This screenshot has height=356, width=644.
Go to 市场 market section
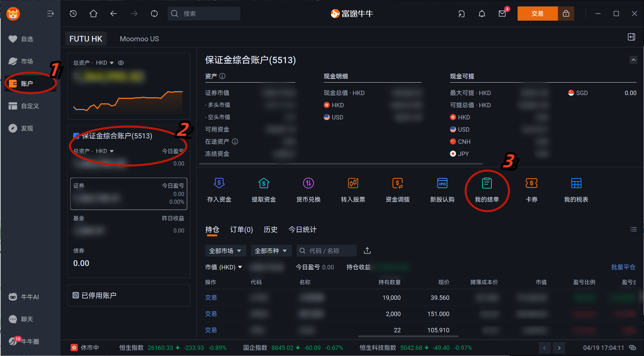(21, 61)
